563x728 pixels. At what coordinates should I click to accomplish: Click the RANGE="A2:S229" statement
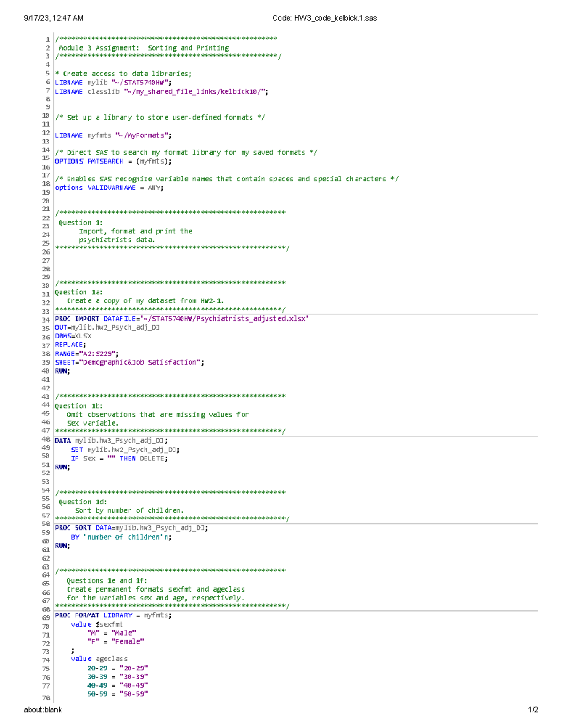87,353
